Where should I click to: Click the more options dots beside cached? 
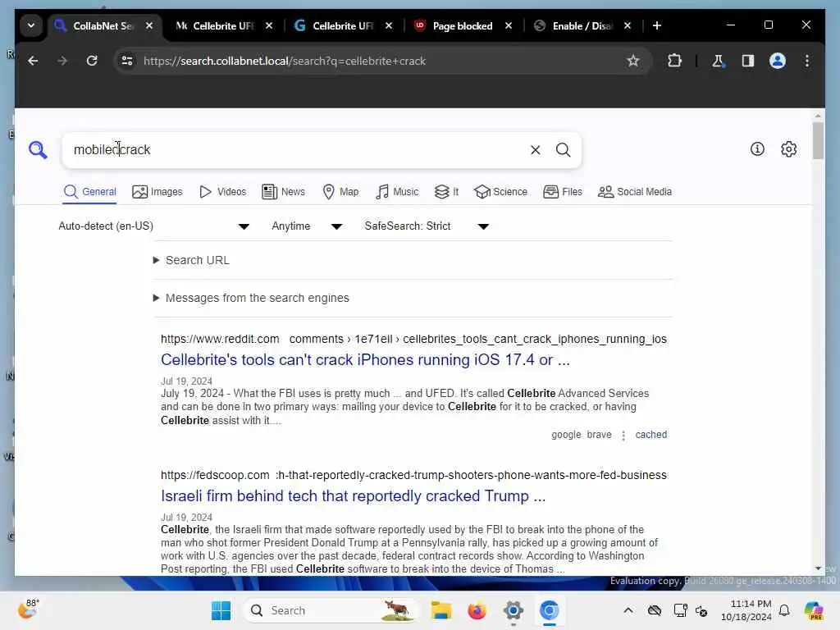click(623, 436)
